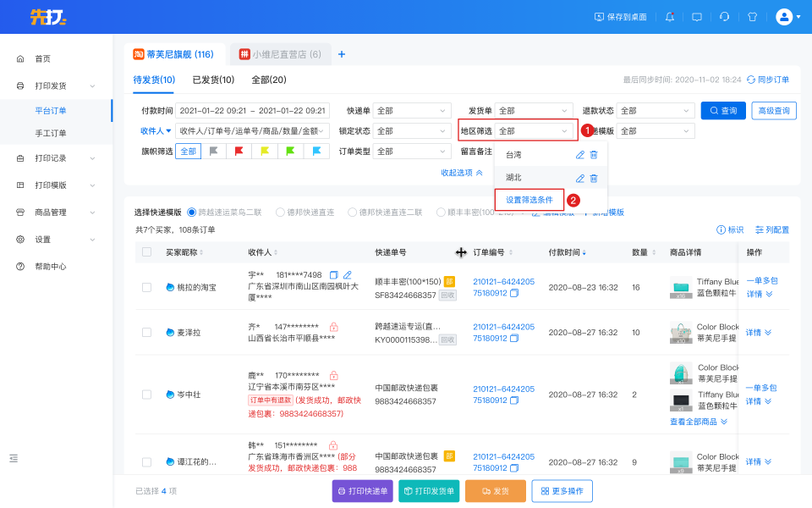Click 设置筛选条件 in the dropdown

click(529, 201)
